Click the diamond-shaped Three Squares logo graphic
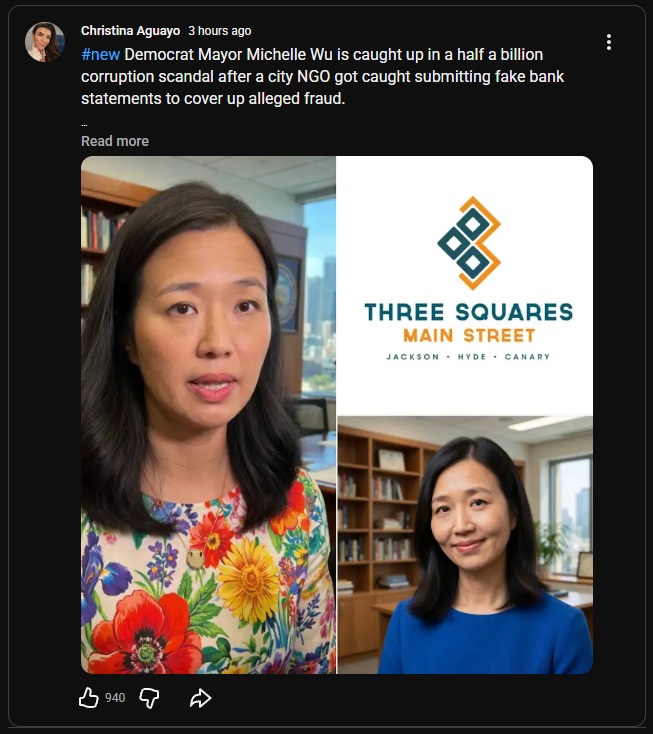Viewport: 653px width, 734px height. point(470,242)
